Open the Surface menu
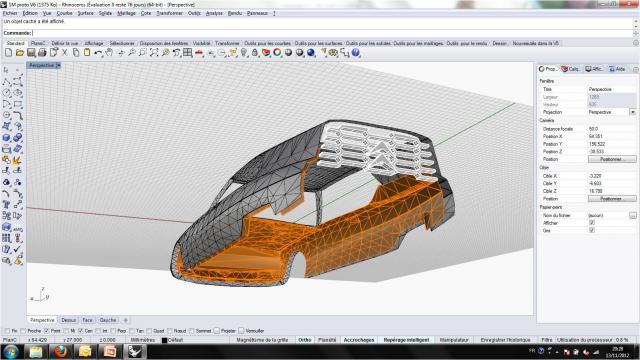 86,13
